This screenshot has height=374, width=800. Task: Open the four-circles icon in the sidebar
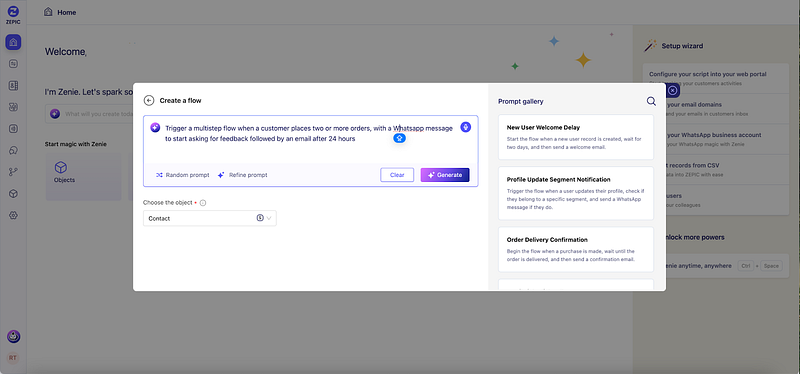coord(13,107)
